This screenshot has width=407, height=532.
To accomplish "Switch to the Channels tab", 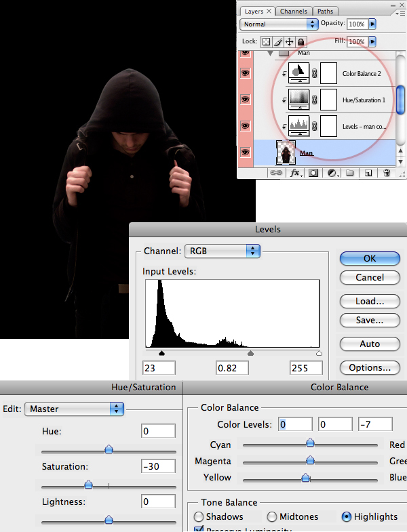I will [293, 11].
